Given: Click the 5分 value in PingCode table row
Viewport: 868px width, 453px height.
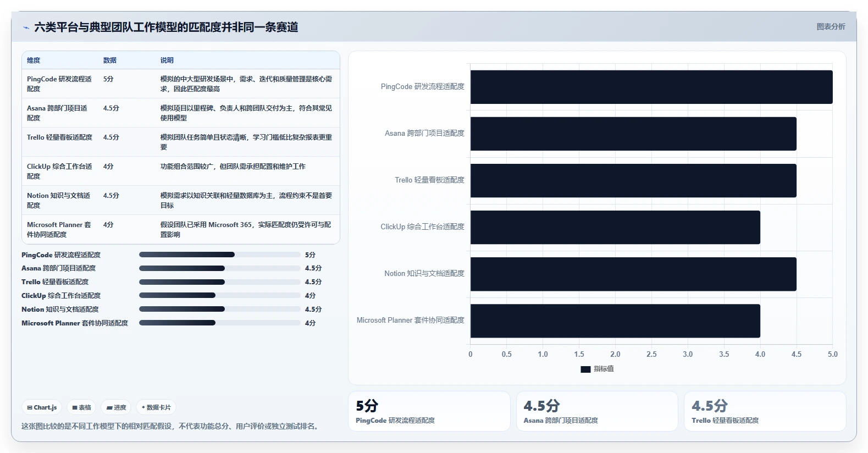Looking at the screenshot, I should (108, 79).
